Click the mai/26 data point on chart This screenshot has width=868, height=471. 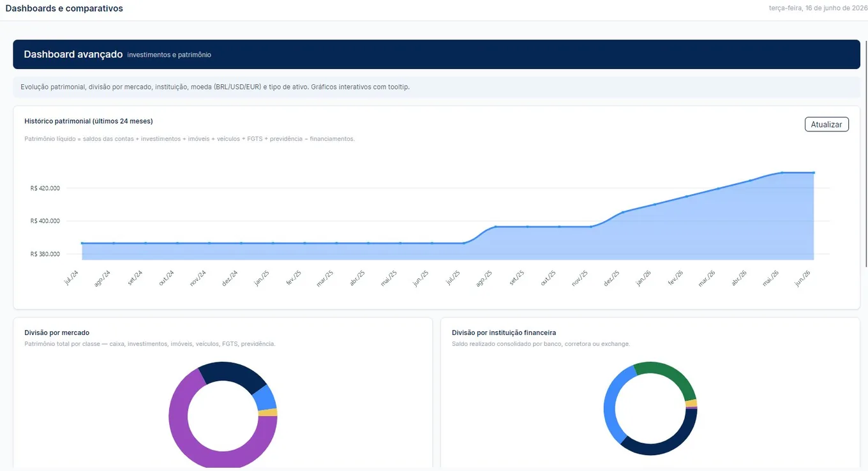[x=782, y=172]
